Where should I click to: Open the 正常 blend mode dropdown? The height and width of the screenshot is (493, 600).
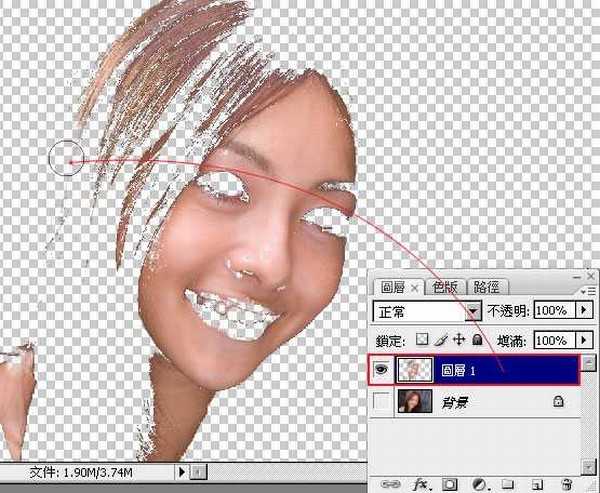click(x=474, y=311)
